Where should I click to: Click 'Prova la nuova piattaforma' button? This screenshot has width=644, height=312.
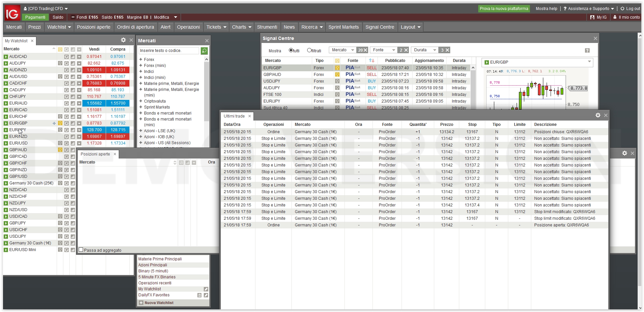[x=504, y=9]
